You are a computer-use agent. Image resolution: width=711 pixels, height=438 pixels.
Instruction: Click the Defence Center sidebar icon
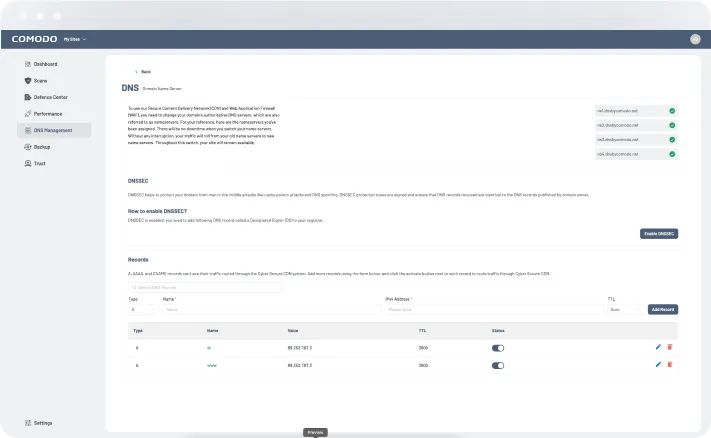coord(27,97)
